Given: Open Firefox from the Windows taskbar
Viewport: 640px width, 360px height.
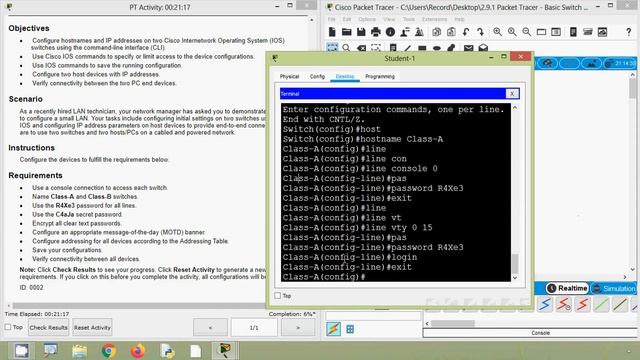Looking at the screenshot, I should 138,351.
